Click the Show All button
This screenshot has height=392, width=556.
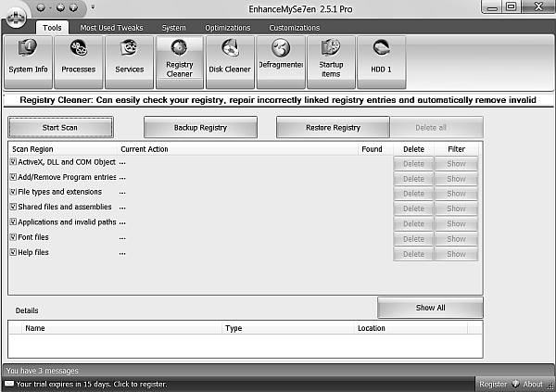point(431,308)
